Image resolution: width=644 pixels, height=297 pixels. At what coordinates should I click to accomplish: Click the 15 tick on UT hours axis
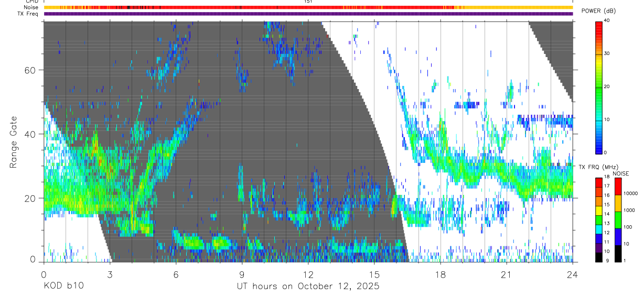374,274
